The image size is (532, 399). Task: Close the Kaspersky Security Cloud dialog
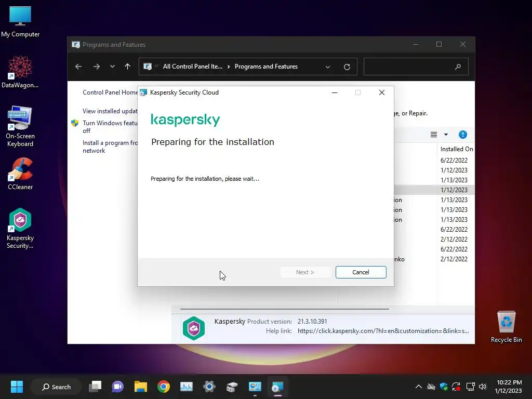coord(382,92)
